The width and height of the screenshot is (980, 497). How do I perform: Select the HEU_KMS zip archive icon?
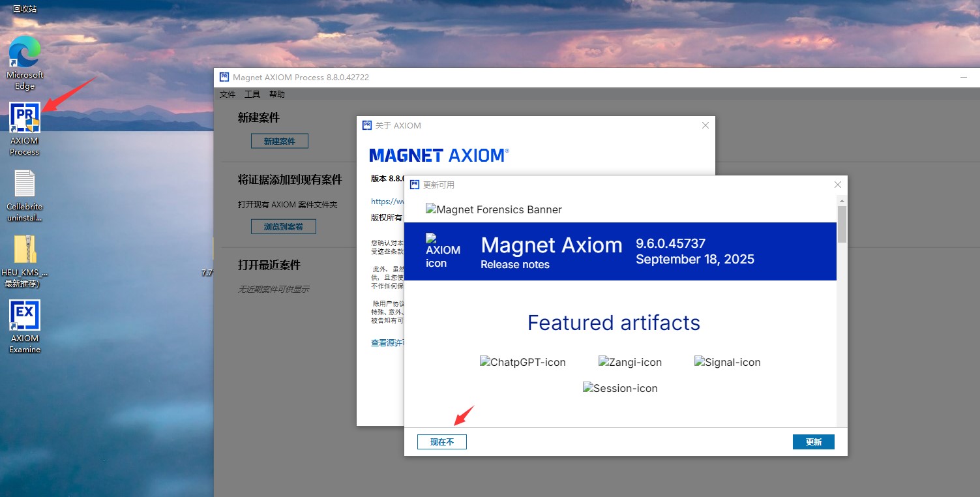click(25, 262)
